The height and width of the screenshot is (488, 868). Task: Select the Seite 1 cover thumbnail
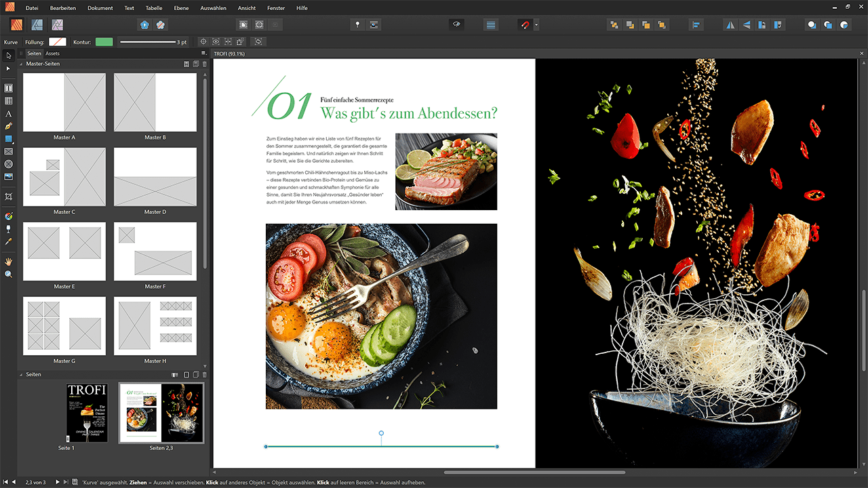[87, 413]
